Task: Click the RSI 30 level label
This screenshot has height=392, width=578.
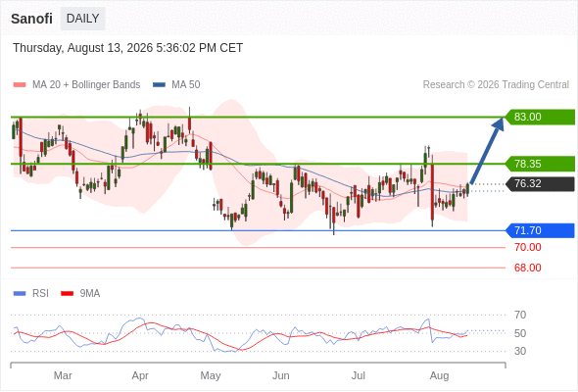Action: click(520, 351)
